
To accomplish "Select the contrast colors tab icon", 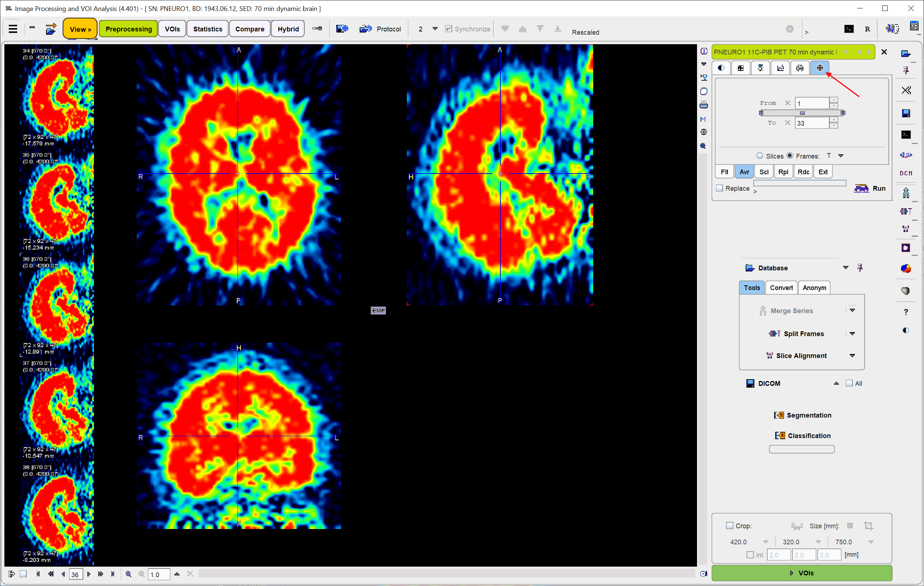I will [722, 68].
